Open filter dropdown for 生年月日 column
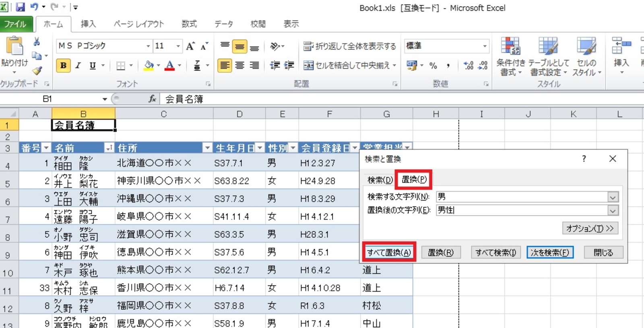The height and width of the screenshot is (328, 644). tap(260, 148)
